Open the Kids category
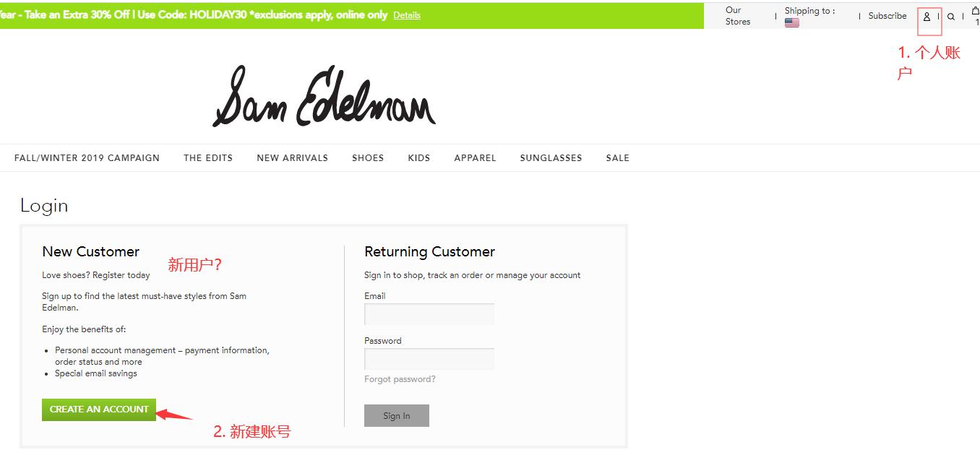The image size is (980, 455). pyautogui.click(x=418, y=158)
